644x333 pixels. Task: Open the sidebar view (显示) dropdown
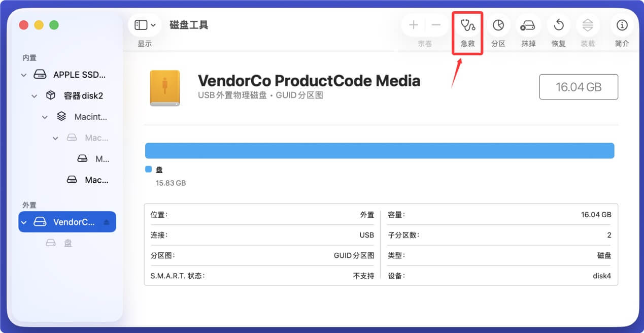tap(145, 24)
